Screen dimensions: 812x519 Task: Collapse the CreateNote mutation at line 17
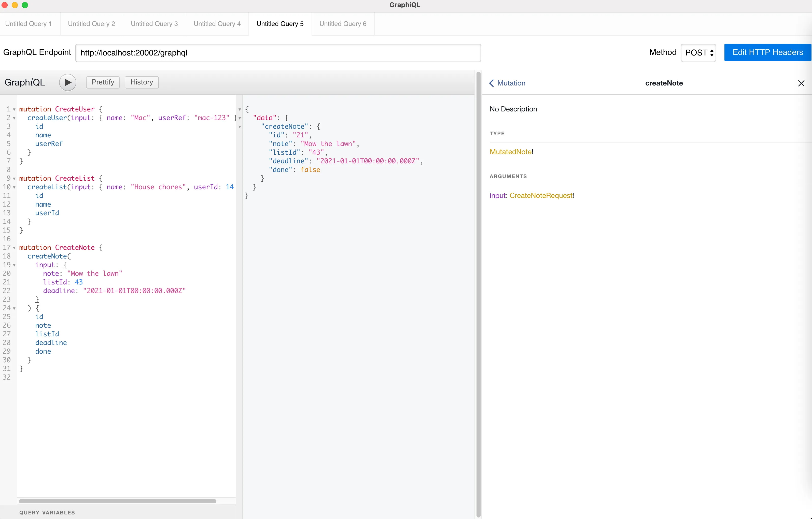(14, 248)
